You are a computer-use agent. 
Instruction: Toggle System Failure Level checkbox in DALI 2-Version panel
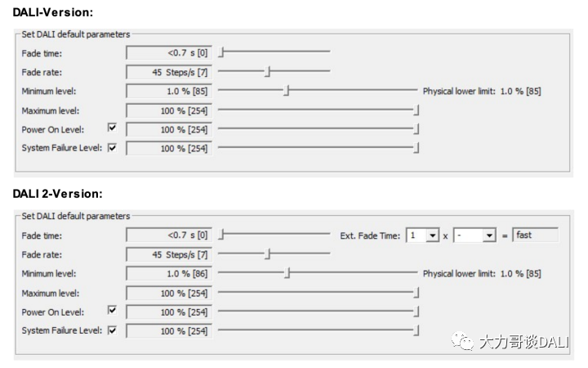[112, 330]
